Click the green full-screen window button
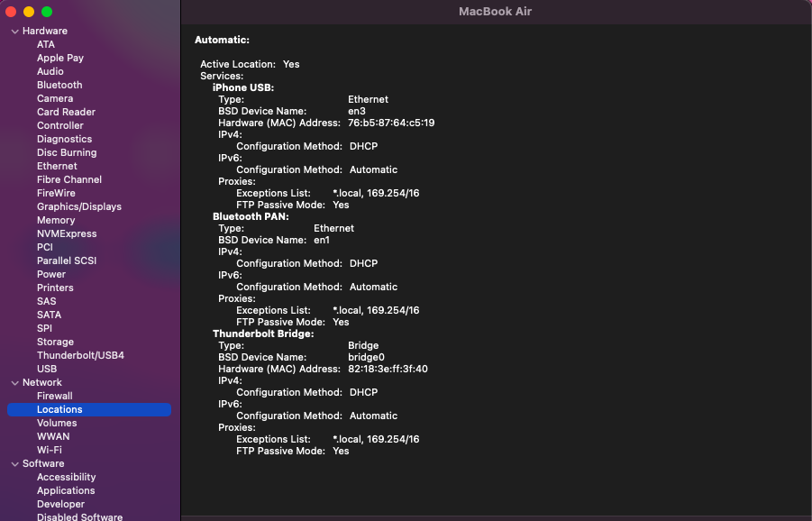Viewport: 812px width, 521px height. pyautogui.click(x=47, y=12)
